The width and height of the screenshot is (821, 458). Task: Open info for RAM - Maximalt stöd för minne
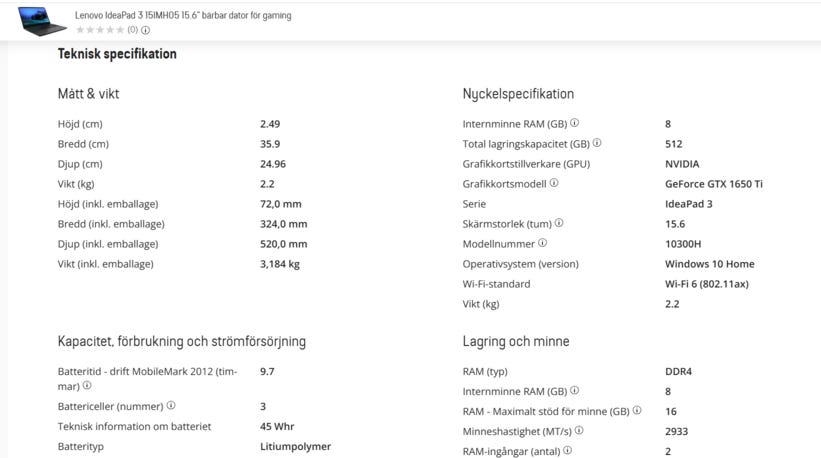click(x=637, y=410)
